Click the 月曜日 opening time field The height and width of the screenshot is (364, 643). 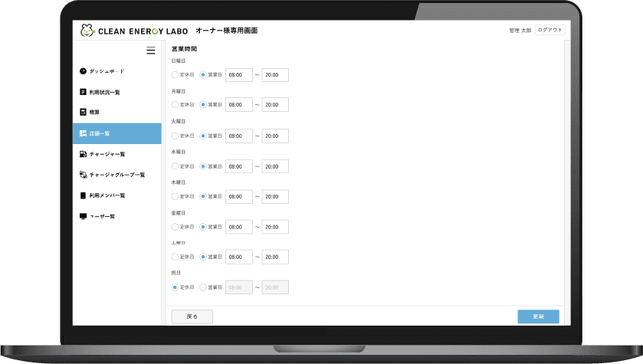(238, 105)
